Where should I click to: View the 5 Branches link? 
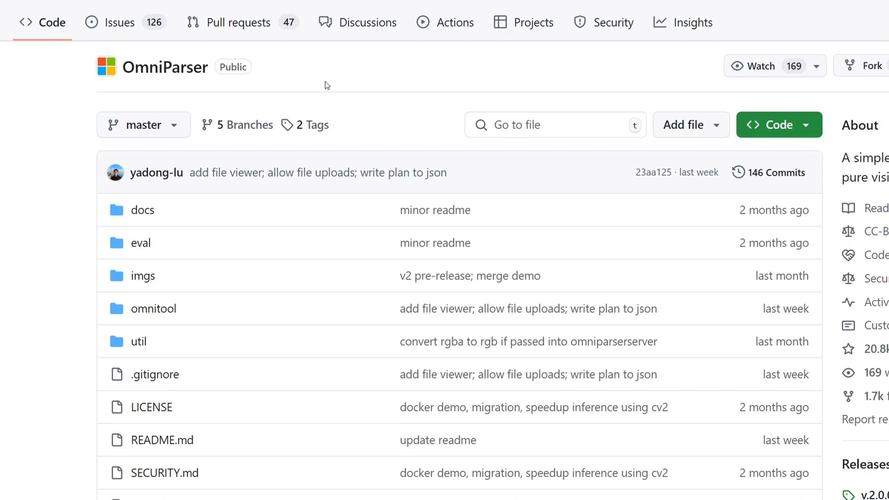[x=238, y=125]
